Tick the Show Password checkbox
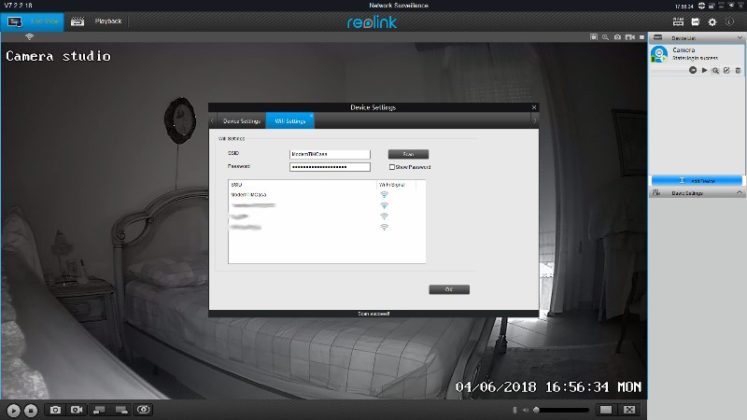The height and width of the screenshot is (420, 747). [392, 167]
